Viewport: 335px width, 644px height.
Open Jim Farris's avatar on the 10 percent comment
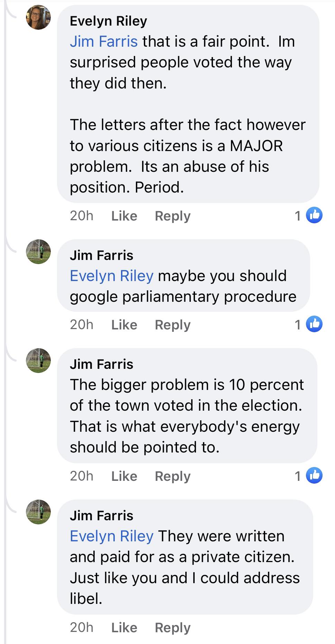(x=38, y=361)
